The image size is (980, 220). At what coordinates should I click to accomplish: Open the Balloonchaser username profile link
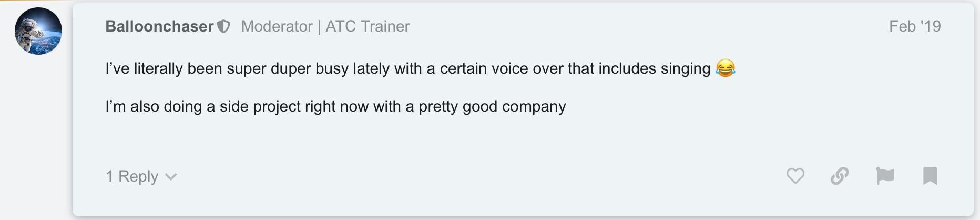[159, 26]
